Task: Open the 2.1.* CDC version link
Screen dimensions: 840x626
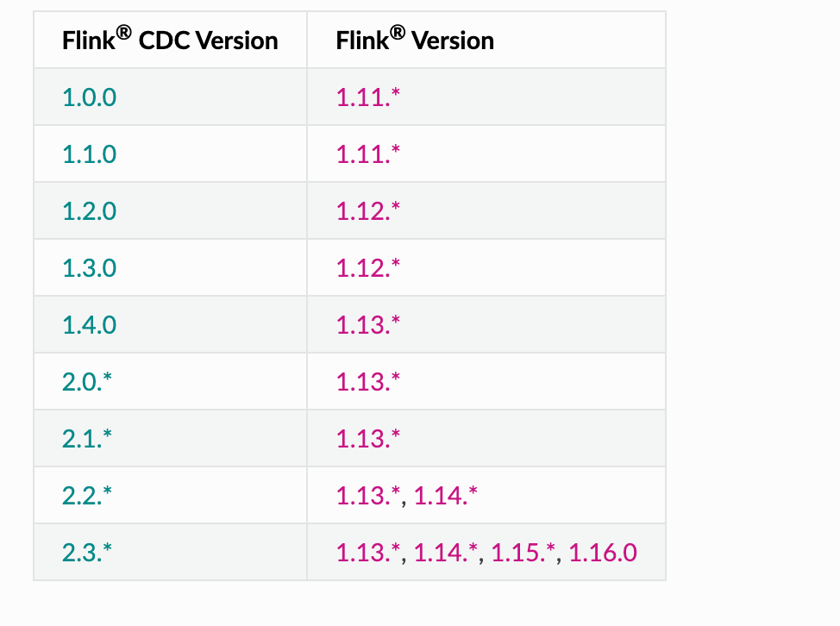Action: point(87,438)
